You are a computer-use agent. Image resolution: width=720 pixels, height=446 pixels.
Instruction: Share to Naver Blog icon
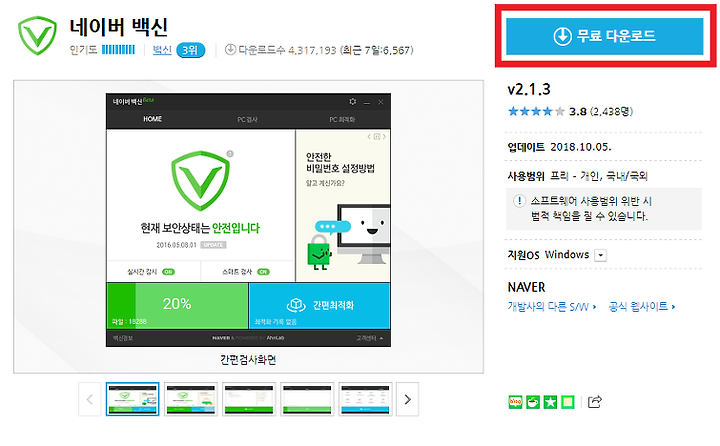point(515,402)
